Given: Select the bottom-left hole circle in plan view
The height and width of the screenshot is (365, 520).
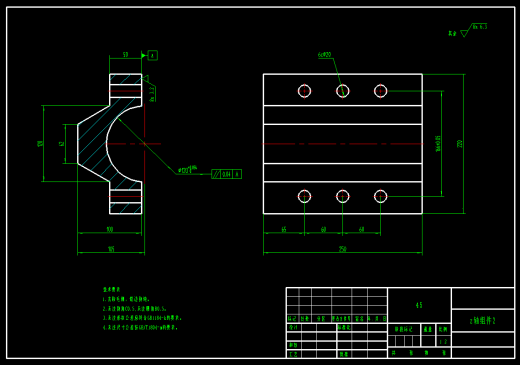Looking at the screenshot, I should click(x=304, y=196).
